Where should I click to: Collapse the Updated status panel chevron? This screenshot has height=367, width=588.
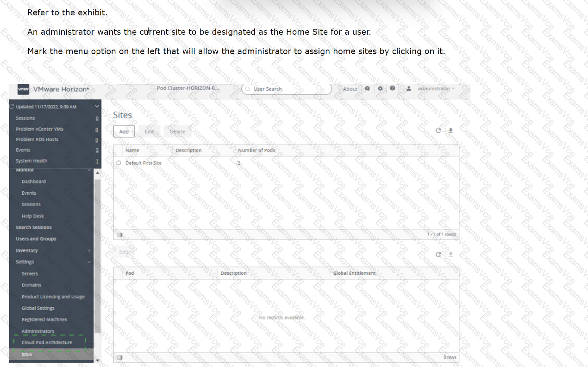pos(97,107)
